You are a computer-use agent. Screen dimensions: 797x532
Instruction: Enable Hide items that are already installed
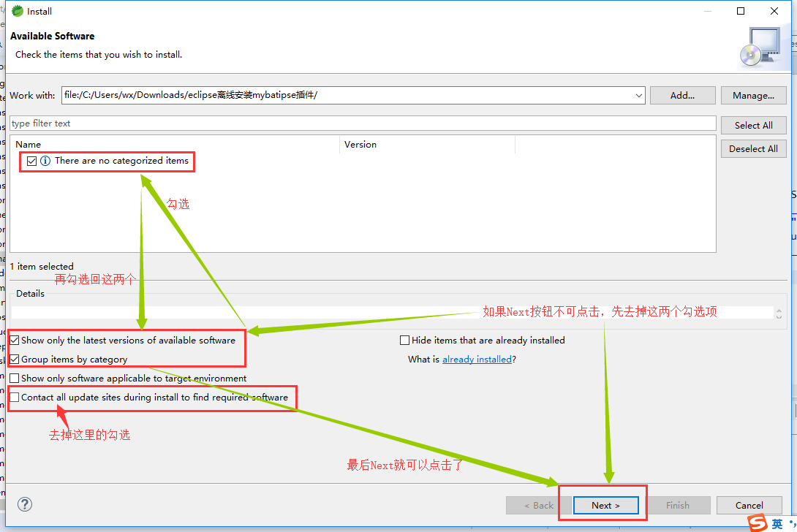[405, 340]
